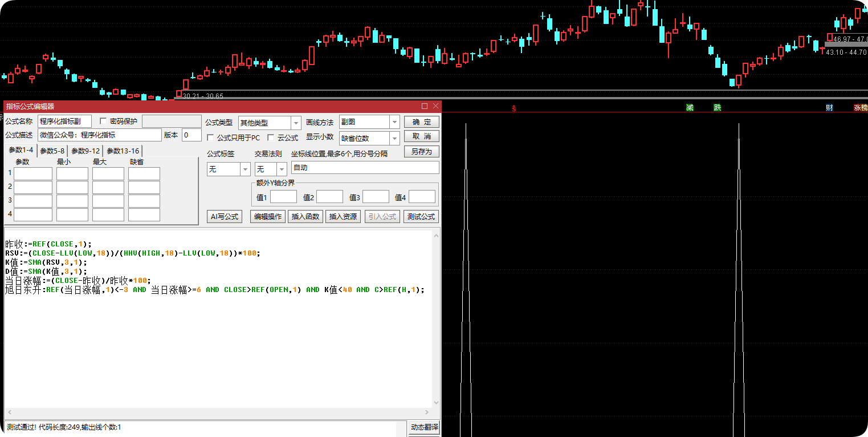Viewport: 868px width, 437px height.
Task: Open the 参数13-16 tab
Action: (123, 151)
